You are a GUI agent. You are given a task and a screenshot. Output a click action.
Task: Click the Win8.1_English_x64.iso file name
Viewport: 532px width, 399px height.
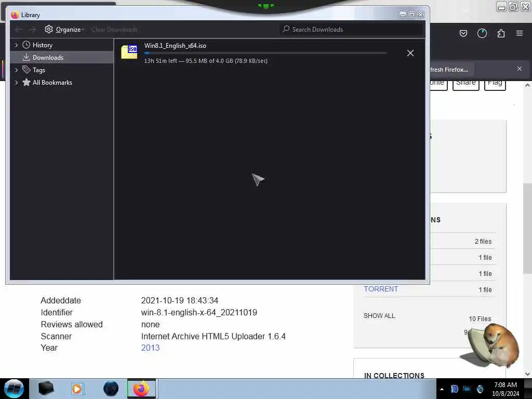point(175,46)
